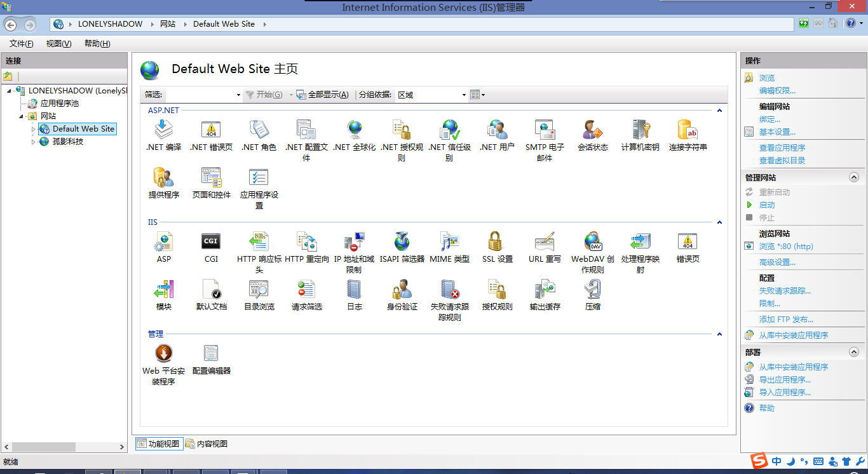The image size is (868, 474).
Task: Click in the 筛选 filter input field
Action: point(200,95)
